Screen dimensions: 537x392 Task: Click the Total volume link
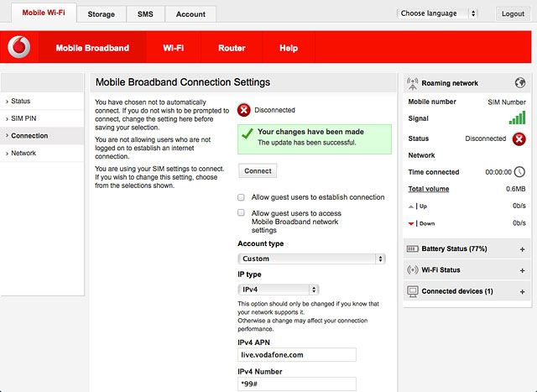click(x=429, y=189)
